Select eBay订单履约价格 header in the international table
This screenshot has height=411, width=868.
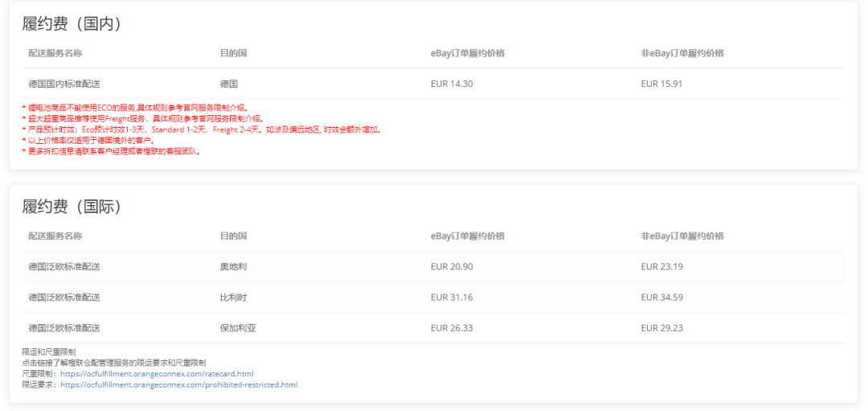coord(467,236)
